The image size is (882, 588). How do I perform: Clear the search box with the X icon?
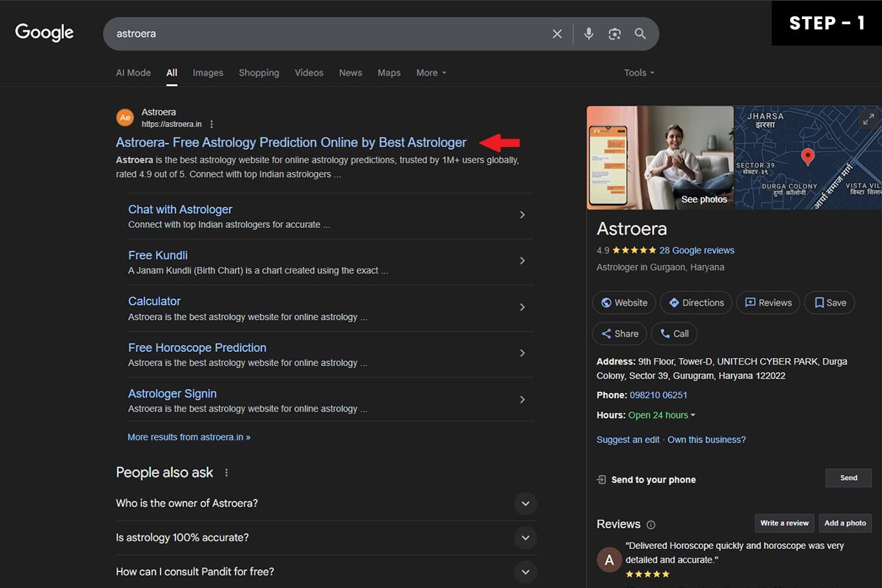point(557,34)
